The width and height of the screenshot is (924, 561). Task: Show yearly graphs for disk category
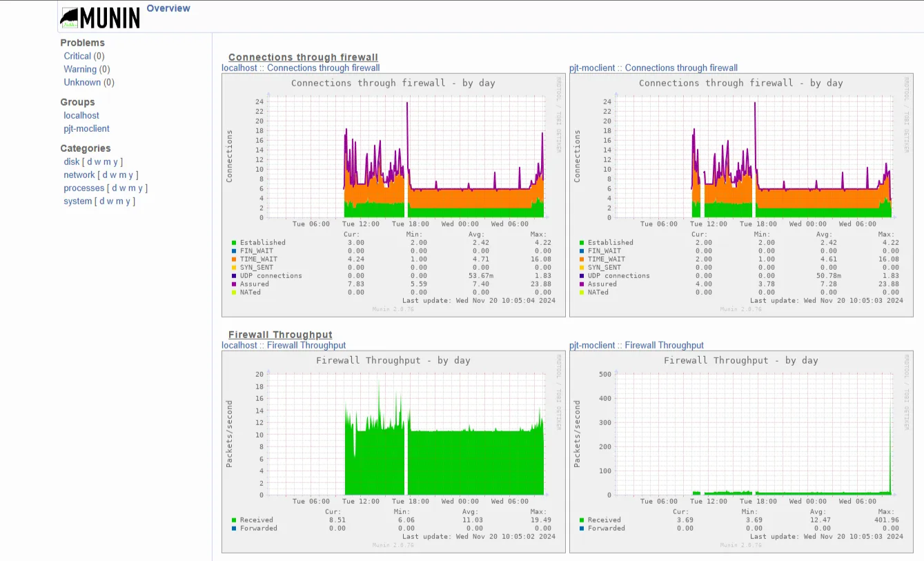coord(116,161)
